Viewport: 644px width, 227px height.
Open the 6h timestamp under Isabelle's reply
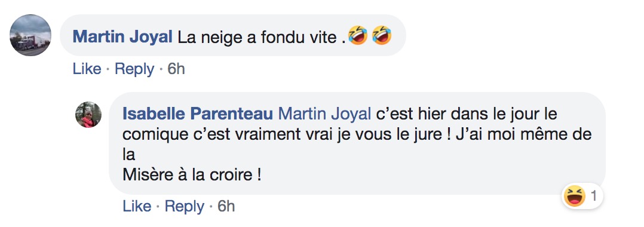point(226,206)
